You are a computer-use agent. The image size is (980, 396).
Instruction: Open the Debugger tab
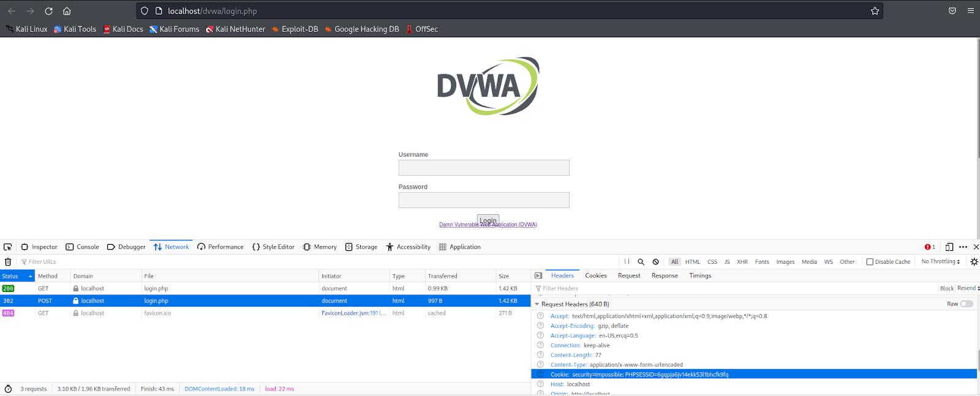126,247
